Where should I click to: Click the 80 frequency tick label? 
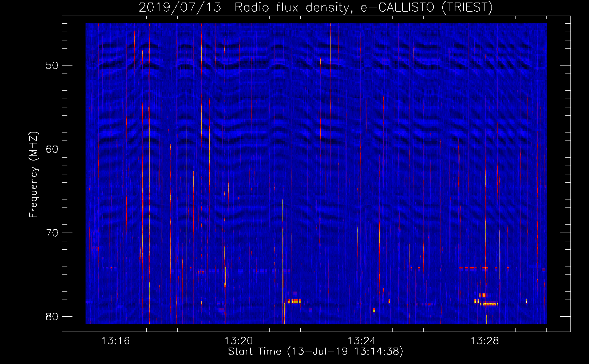coord(52,317)
